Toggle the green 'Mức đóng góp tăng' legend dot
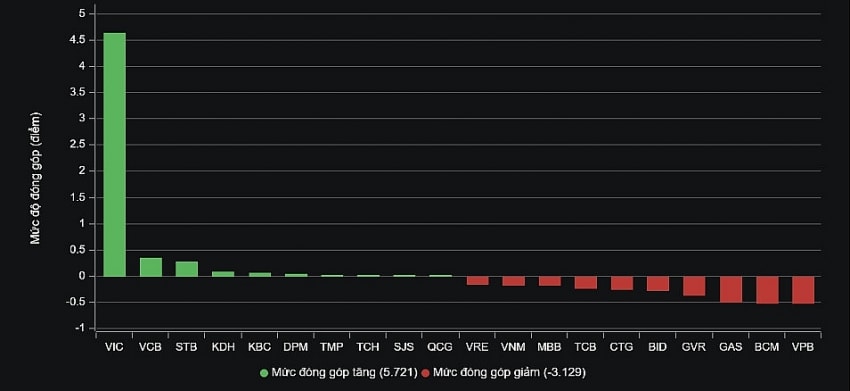 coord(264,373)
